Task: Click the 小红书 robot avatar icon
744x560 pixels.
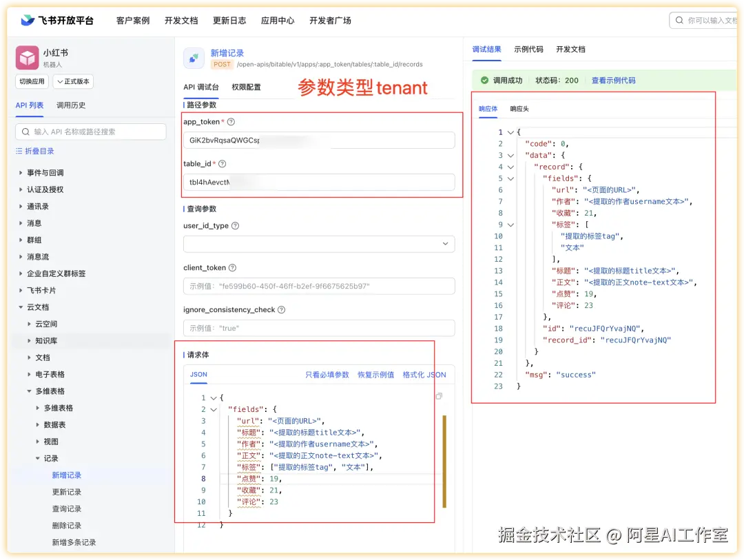Action: coord(26,56)
